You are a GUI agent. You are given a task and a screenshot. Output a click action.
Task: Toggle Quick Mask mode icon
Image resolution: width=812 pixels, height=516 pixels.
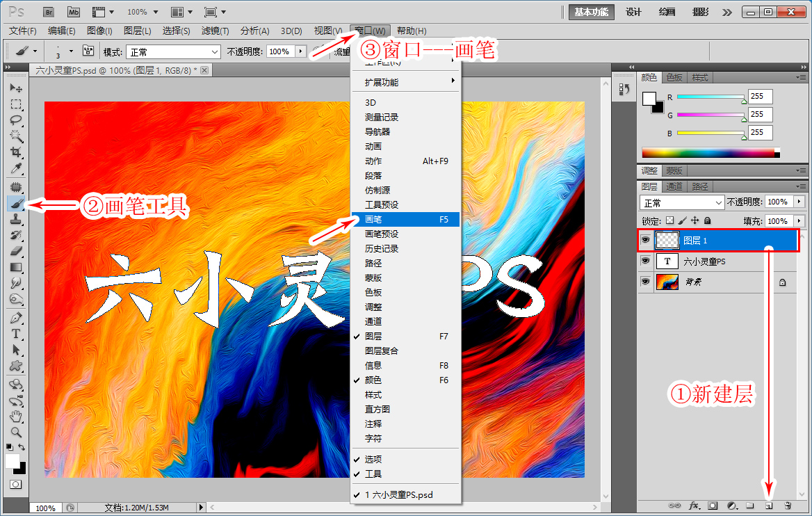coord(16,485)
